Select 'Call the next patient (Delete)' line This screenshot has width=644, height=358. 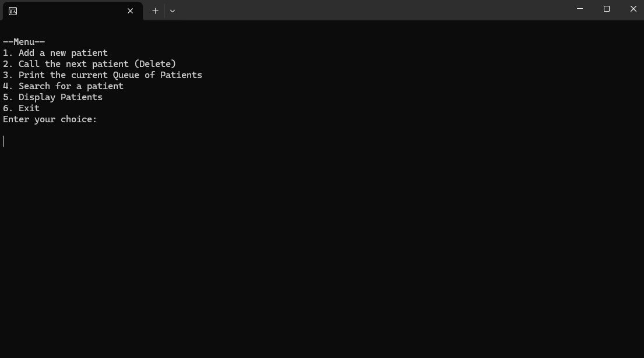[x=89, y=63]
